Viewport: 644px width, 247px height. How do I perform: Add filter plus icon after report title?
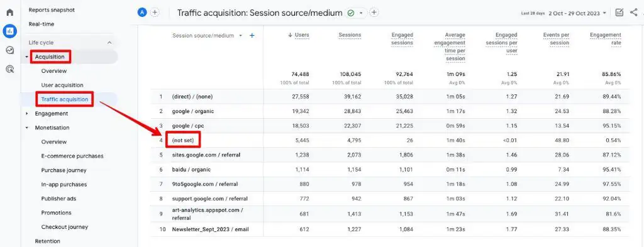click(x=374, y=13)
